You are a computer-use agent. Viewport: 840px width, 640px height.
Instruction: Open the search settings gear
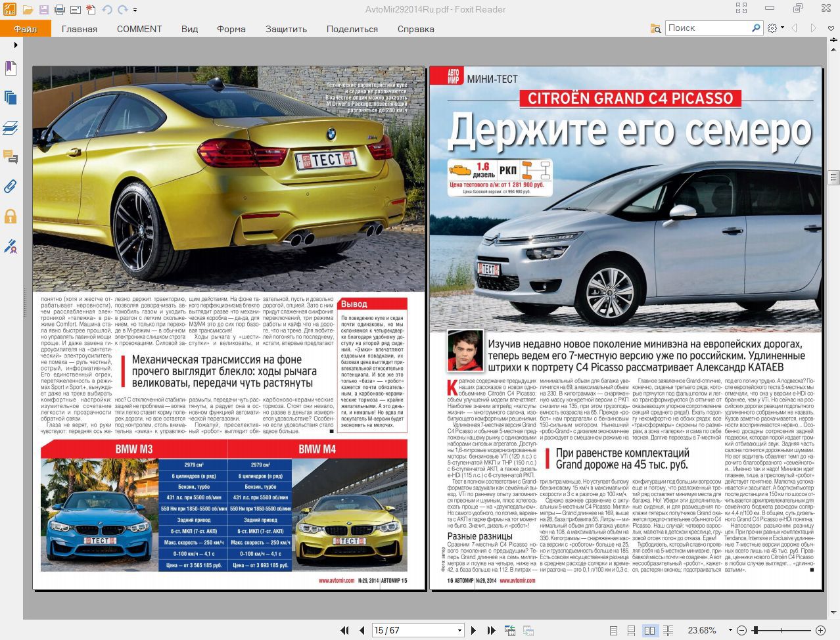pos(772,28)
